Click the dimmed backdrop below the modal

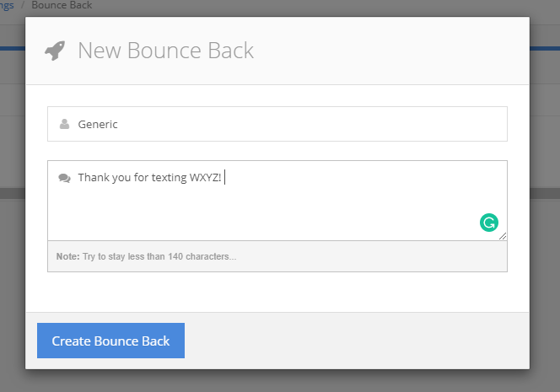coord(278,381)
